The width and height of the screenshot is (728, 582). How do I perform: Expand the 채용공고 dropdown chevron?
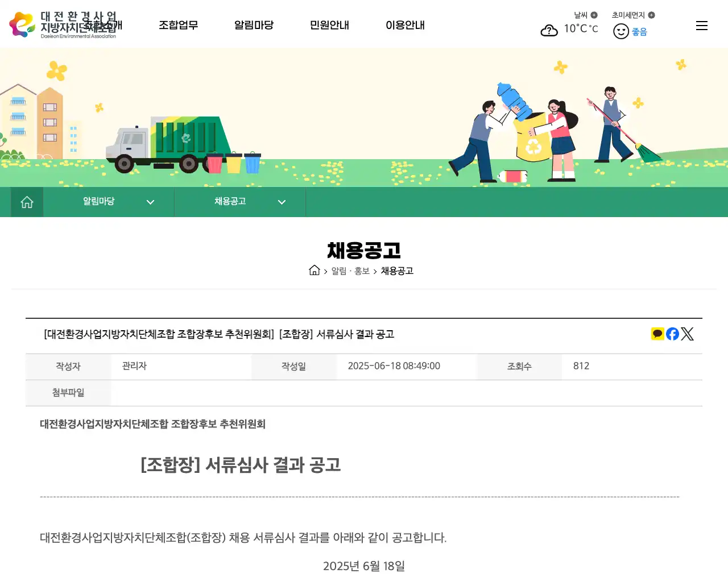[x=282, y=202]
